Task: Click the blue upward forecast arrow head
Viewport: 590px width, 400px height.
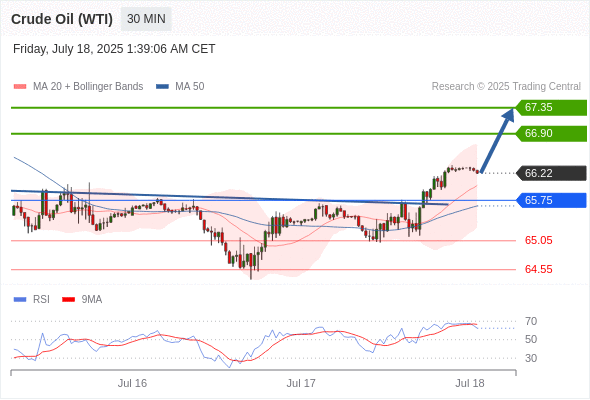Action: pos(509,114)
